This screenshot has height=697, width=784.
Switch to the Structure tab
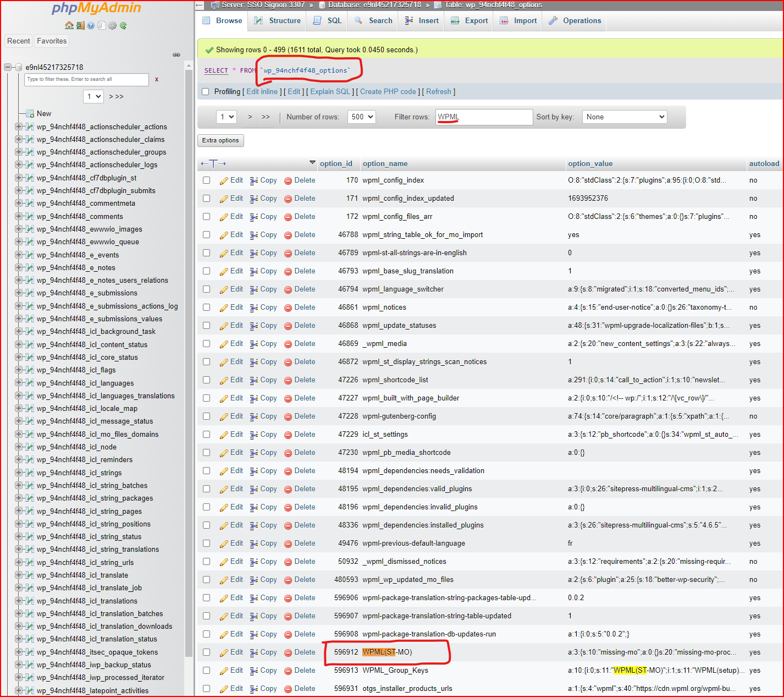pyautogui.click(x=278, y=21)
